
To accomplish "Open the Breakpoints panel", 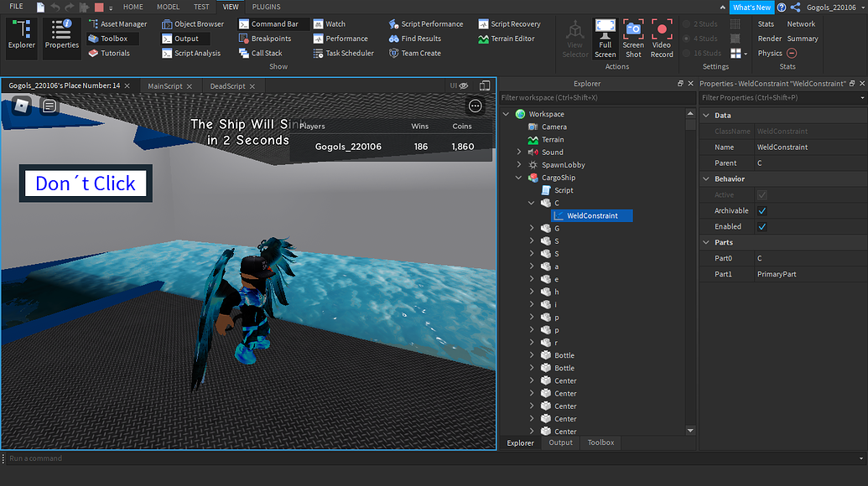I will click(x=272, y=38).
